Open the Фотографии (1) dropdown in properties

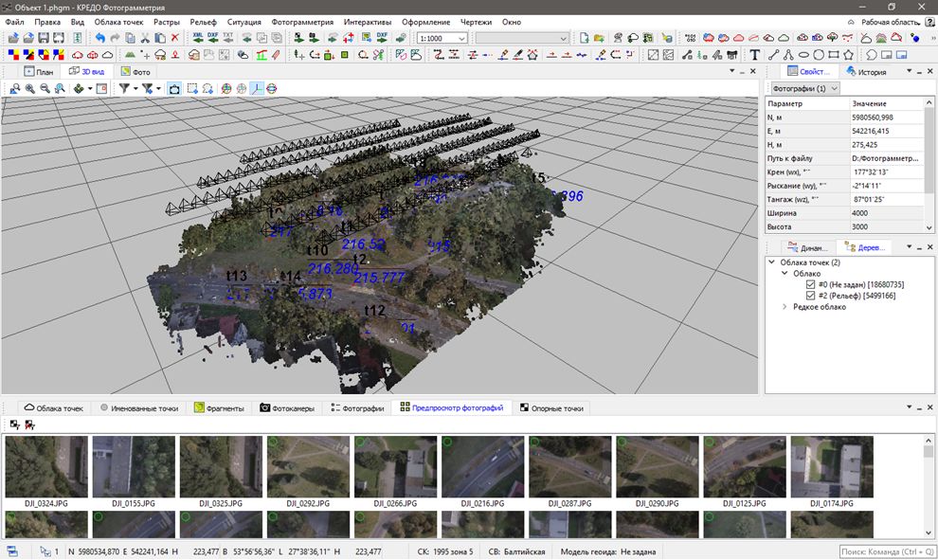click(805, 88)
